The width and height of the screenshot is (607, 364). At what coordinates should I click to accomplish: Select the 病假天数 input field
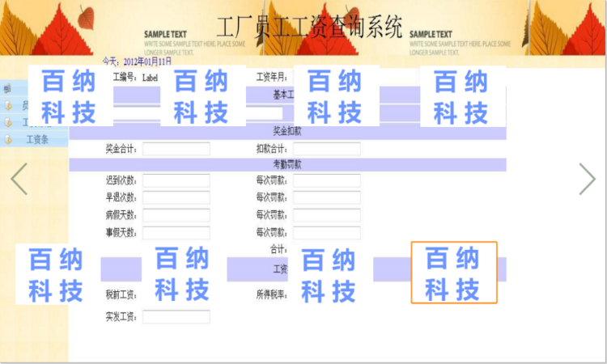pyautogui.click(x=176, y=214)
